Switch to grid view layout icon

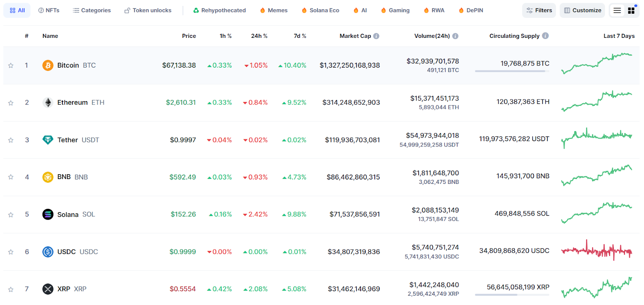(x=631, y=10)
